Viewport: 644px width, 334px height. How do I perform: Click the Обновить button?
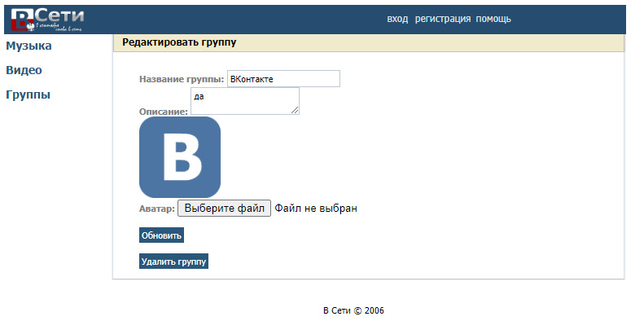pyautogui.click(x=161, y=235)
